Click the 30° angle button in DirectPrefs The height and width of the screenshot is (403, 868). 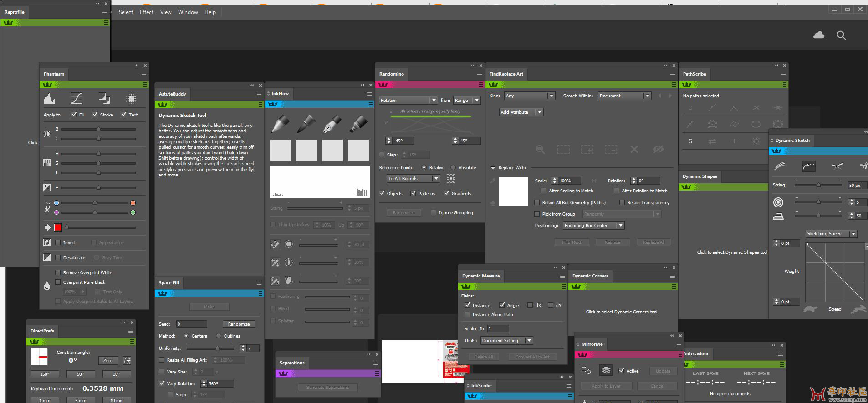[x=116, y=374]
